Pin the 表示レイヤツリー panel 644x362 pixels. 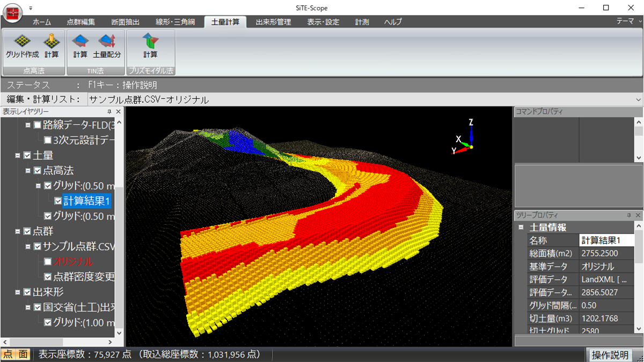109,112
